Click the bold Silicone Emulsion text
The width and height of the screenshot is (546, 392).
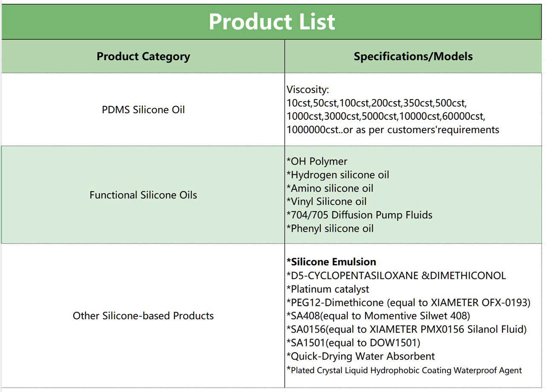(331, 261)
